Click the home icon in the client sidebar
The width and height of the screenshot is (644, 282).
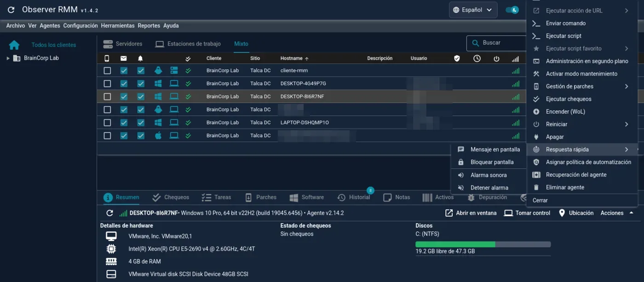(x=14, y=45)
